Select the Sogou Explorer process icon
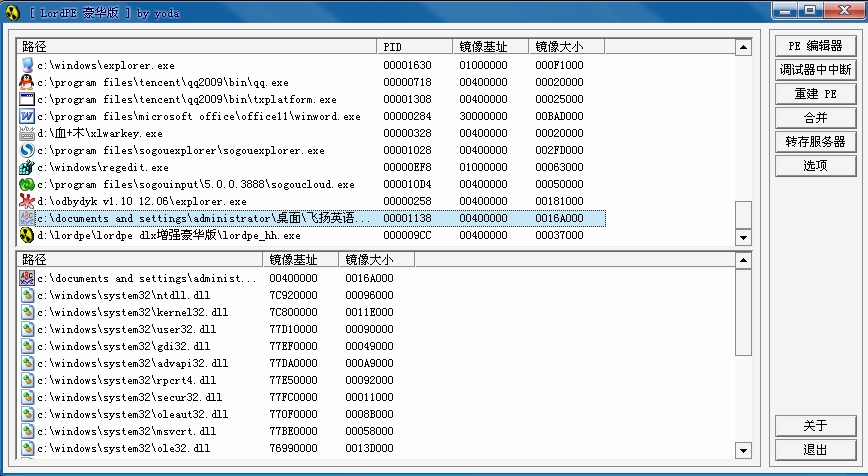 (x=27, y=151)
